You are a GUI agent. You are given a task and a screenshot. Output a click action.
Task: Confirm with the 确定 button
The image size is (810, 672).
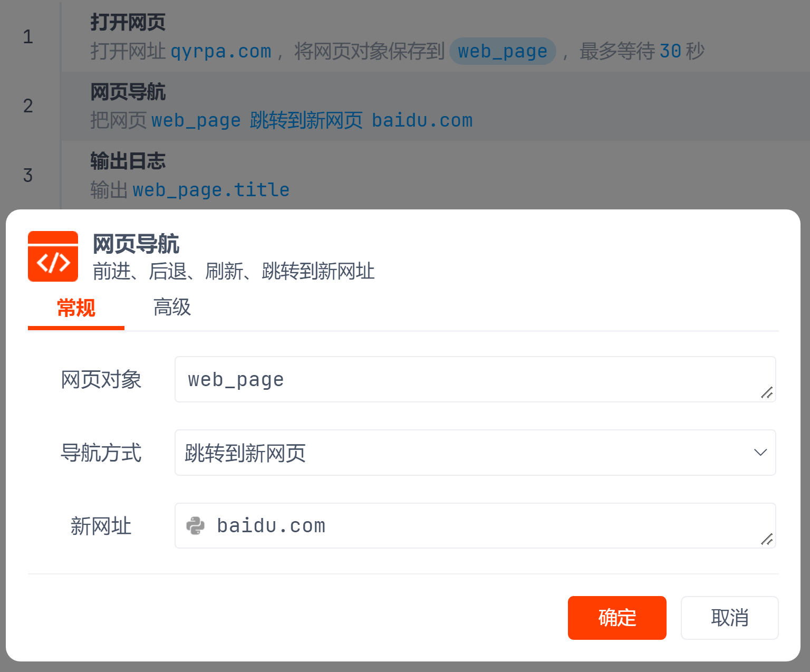pyautogui.click(x=616, y=618)
